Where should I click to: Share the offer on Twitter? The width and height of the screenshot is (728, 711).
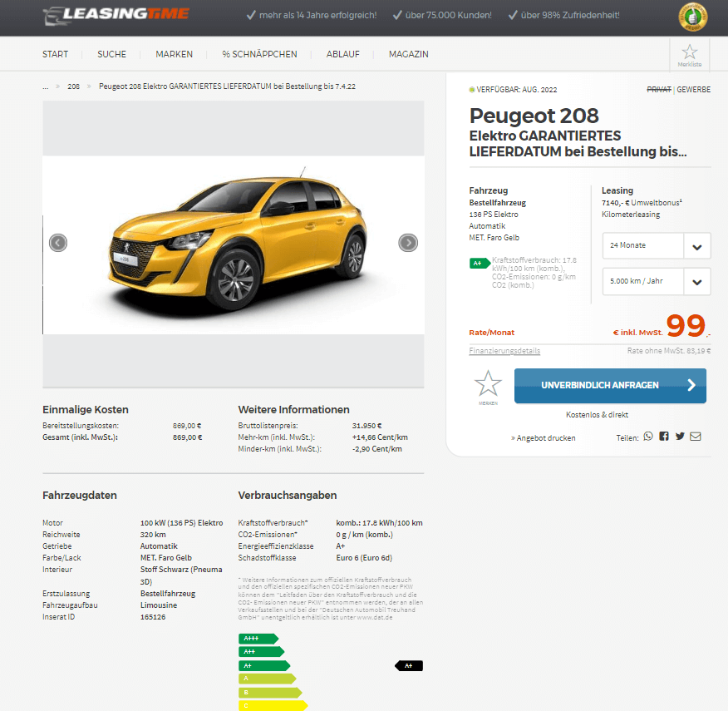pos(680,437)
